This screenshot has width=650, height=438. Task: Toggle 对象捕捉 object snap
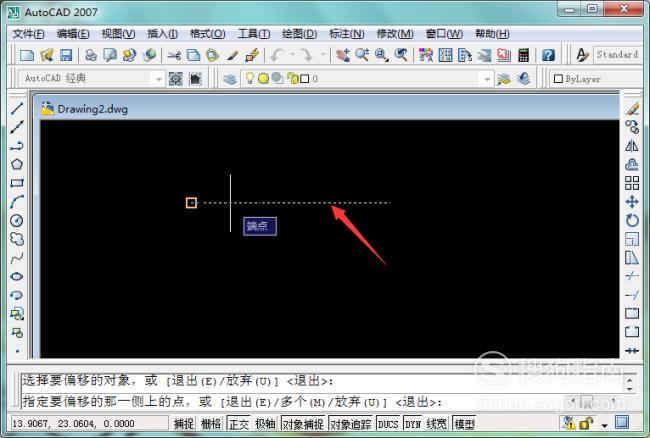(303, 423)
